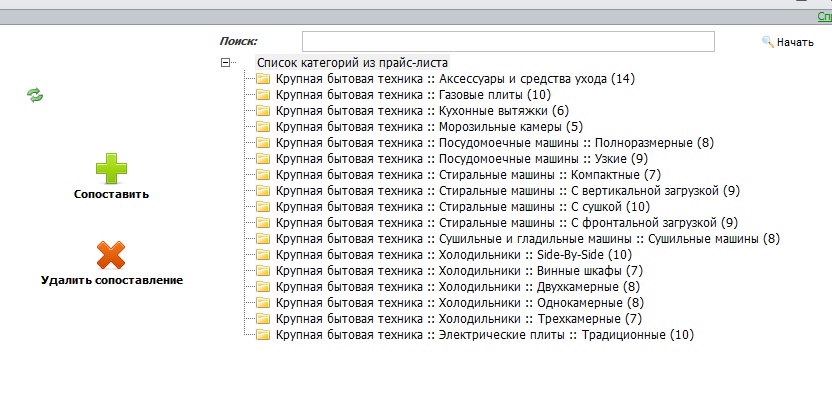Click folder icon of С сушкой row
This screenshot has height=408, width=832.
pos(263,207)
